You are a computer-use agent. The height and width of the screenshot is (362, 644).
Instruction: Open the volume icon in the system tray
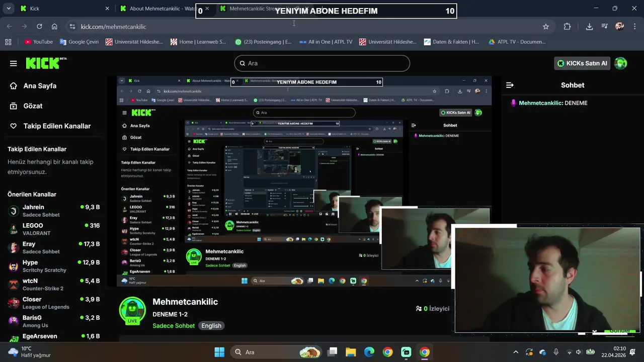(x=579, y=352)
